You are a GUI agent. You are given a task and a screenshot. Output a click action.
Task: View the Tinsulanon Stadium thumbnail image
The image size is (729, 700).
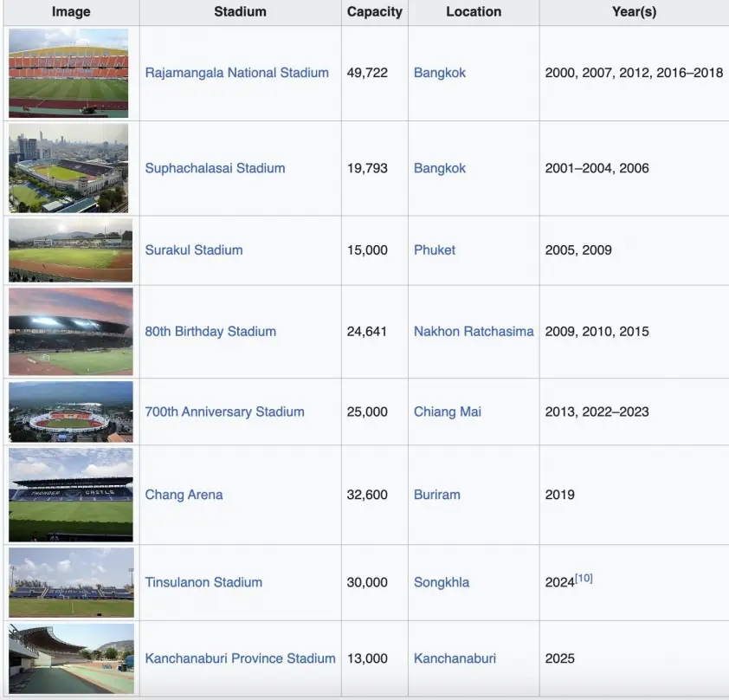[70, 582]
